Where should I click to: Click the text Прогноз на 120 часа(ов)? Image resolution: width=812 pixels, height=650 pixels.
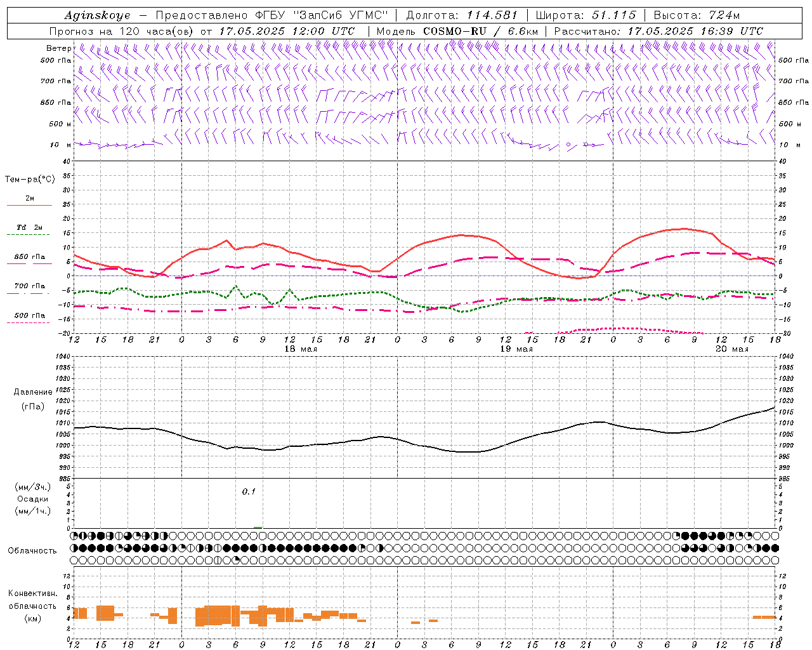coord(122,30)
